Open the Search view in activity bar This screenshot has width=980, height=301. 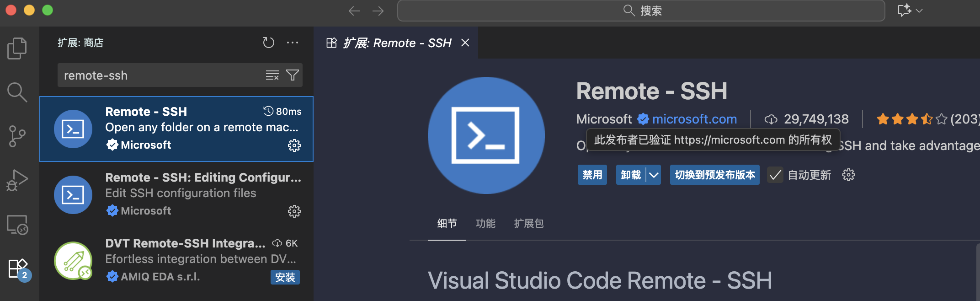(x=17, y=92)
